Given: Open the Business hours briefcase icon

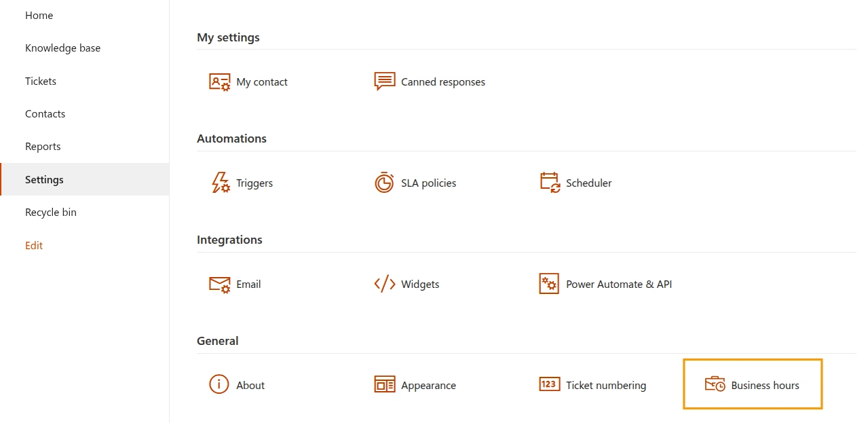Looking at the screenshot, I should [715, 385].
